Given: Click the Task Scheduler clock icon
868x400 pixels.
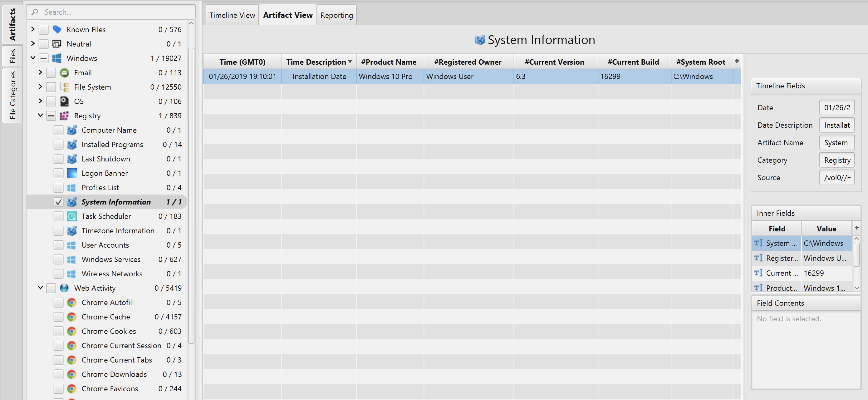Looking at the screenshot, I should (x=71, y=216).
